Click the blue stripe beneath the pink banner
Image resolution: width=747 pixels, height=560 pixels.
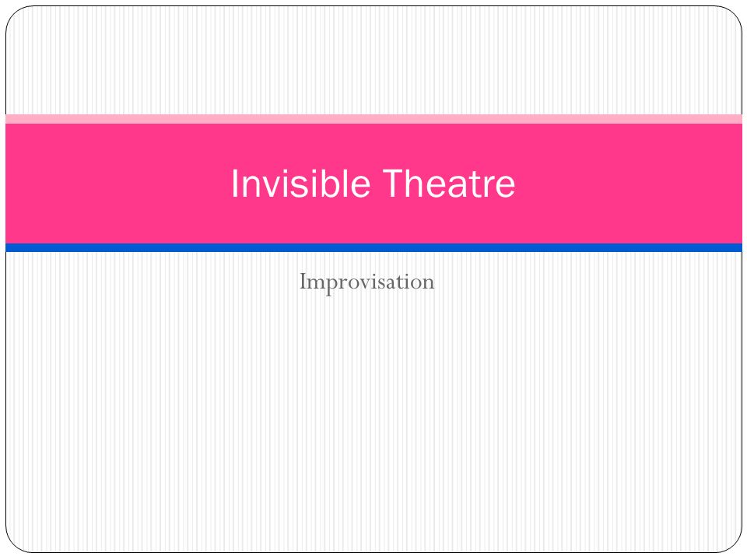(373, 247)
